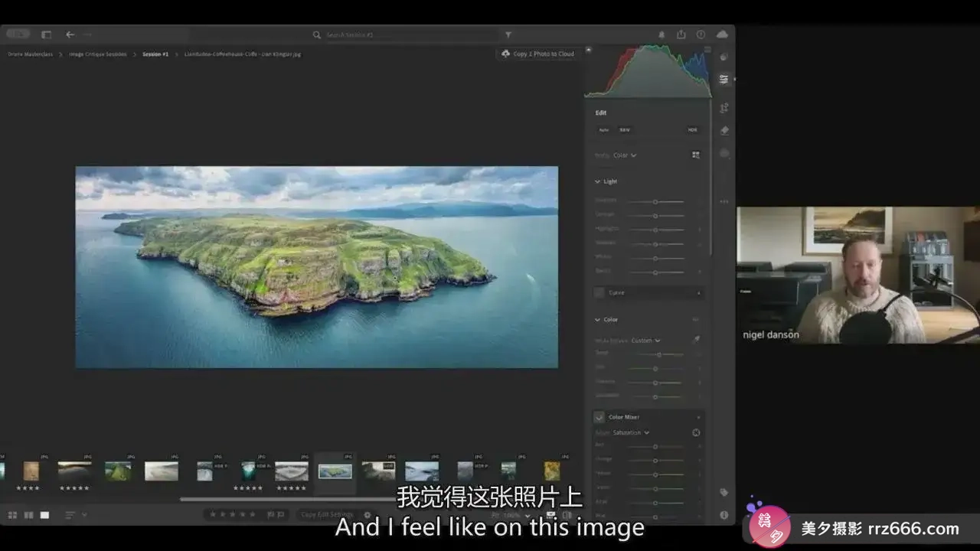Click the filter funnel icon
The image size is (980, 551).
[508, 34]
